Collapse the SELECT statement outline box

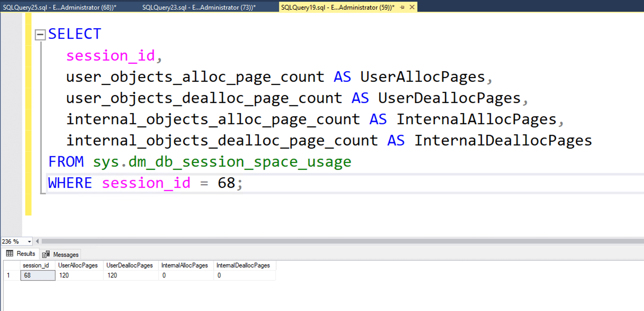click(x=40, y=35)
